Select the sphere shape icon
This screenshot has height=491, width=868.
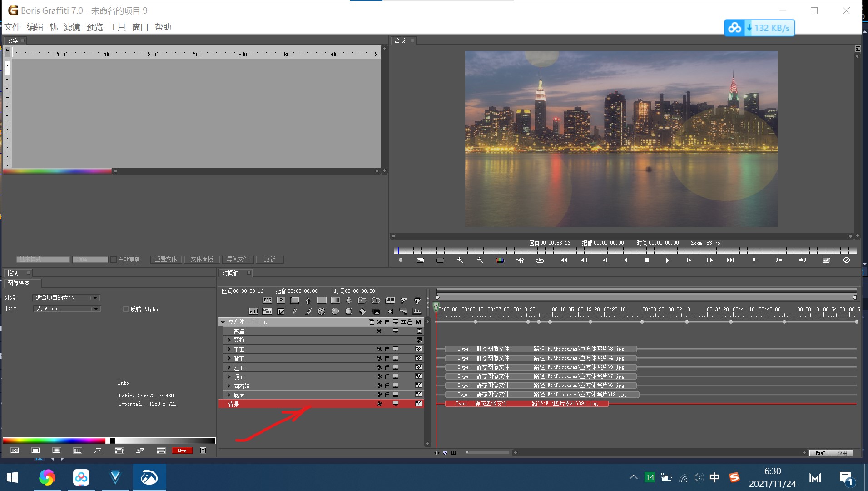(335, 311)
